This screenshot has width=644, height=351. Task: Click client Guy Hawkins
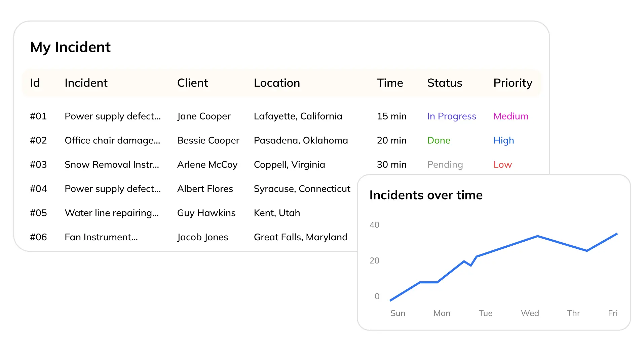[x=206, y=213]
